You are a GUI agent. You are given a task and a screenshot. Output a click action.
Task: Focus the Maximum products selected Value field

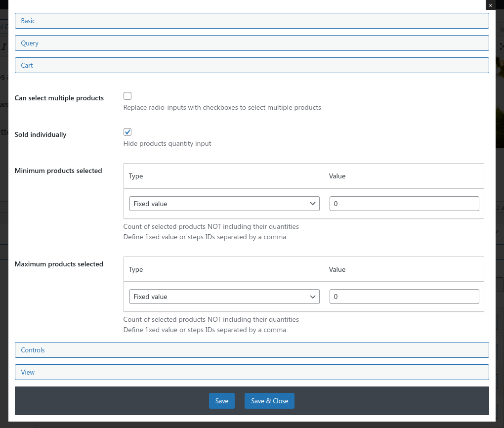(x=404, y=297)
